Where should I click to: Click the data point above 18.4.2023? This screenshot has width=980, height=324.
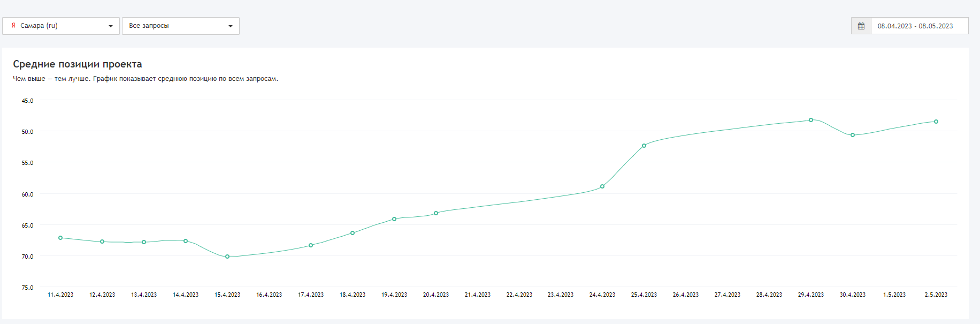(x=353, y=233)
